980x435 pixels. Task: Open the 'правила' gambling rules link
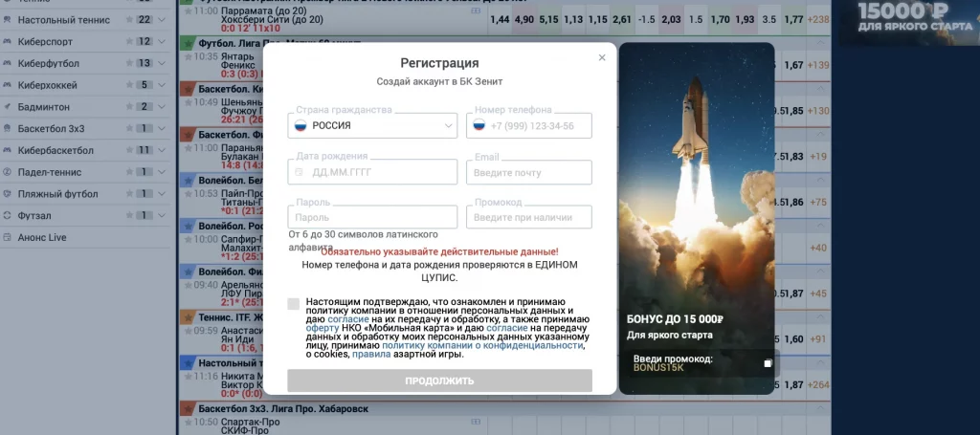(x=371, y=354)
